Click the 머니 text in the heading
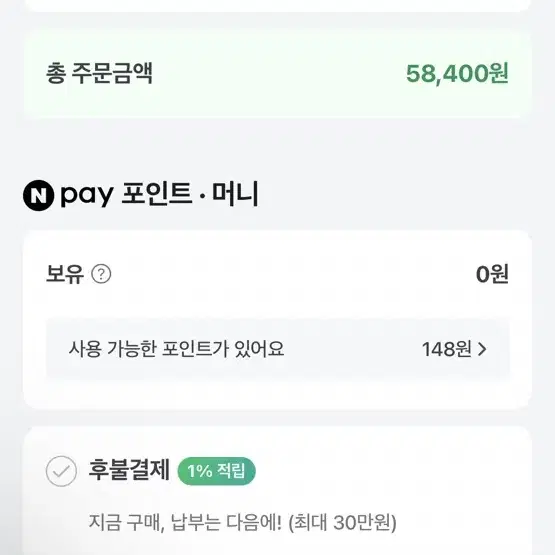 pos(235,194)
